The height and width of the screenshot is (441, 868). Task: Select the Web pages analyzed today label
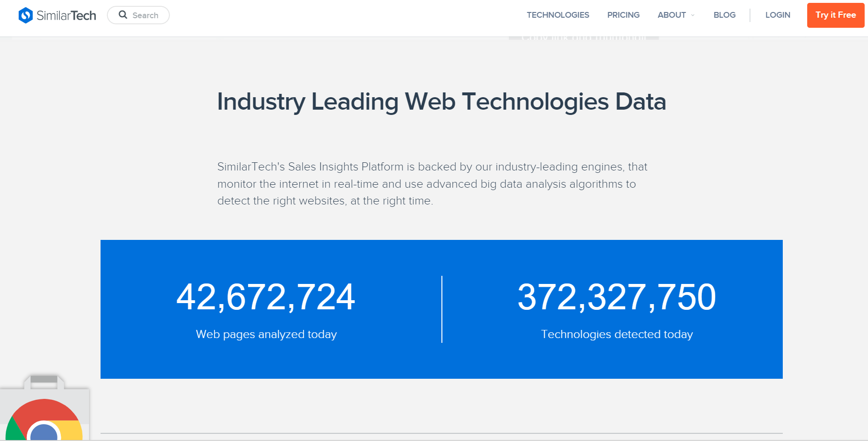click(266, 334)
